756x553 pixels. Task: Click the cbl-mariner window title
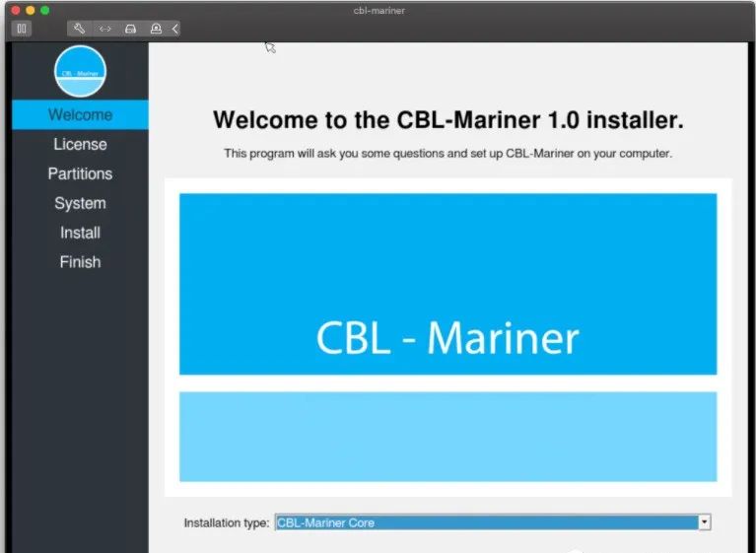[378, 11]
